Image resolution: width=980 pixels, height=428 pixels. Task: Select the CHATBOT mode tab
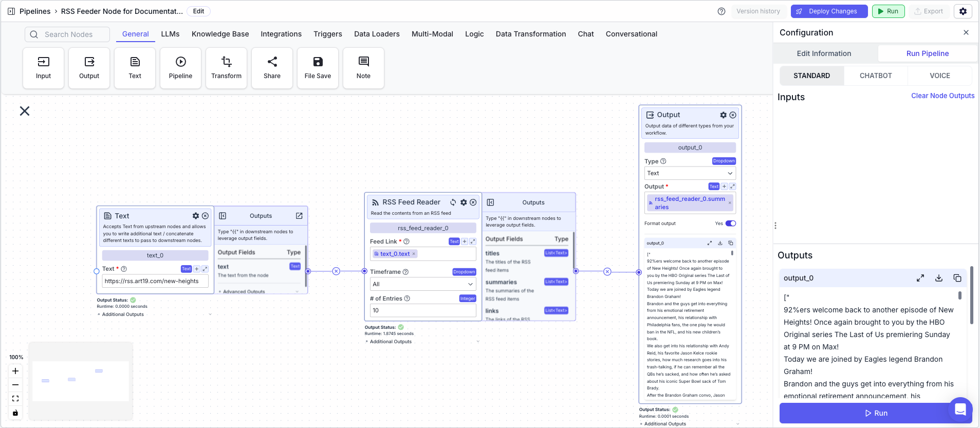(x=876, y=76)
